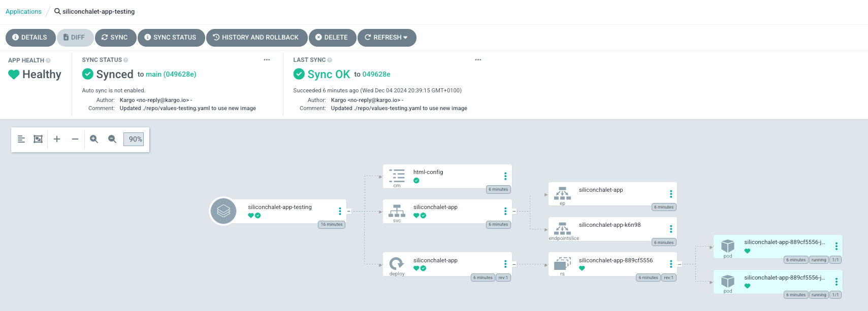This screenshot has height=311, width=868.
Task: Click the plus expand-all icon in toolbar
Action: [x=57, y=139]
